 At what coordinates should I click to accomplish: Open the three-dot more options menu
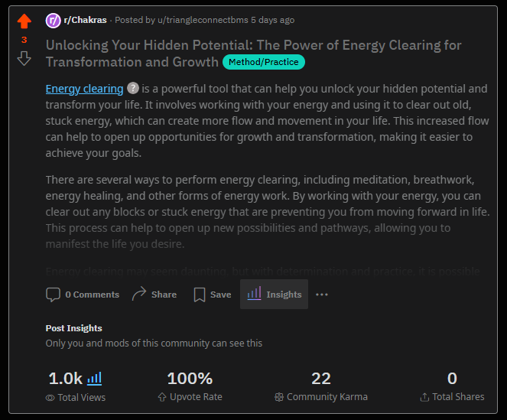(x=322, y=295)
